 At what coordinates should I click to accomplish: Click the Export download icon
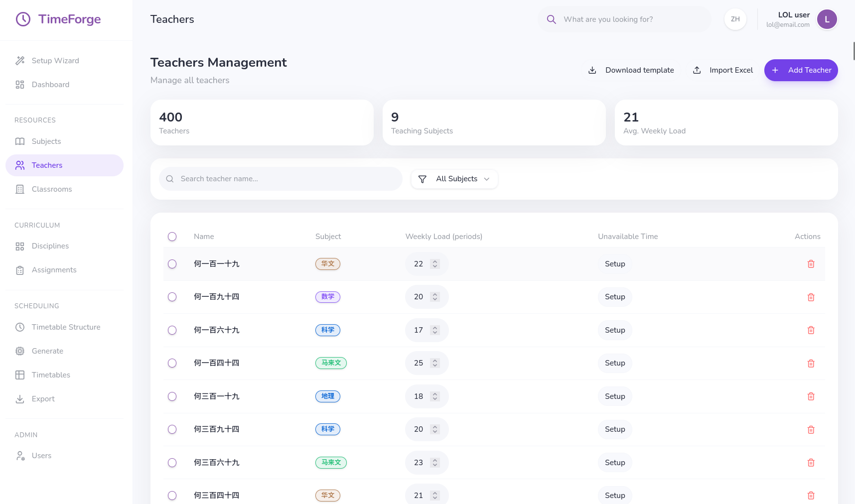click(20, 399)
